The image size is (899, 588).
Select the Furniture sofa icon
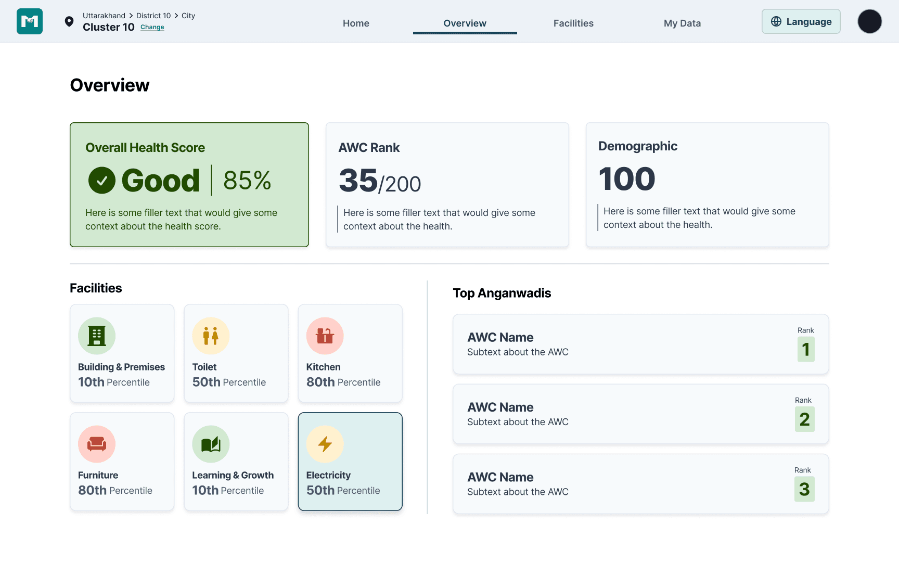pos(97,444)
